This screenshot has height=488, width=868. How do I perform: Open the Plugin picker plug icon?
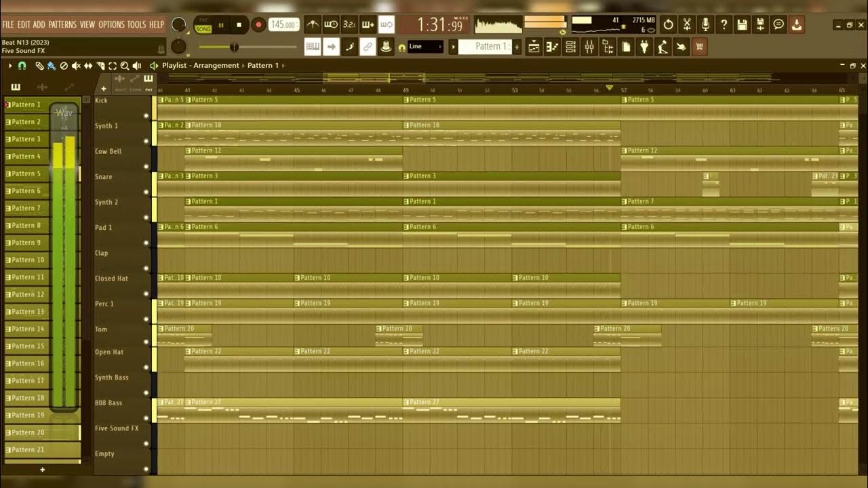point(644,47)
